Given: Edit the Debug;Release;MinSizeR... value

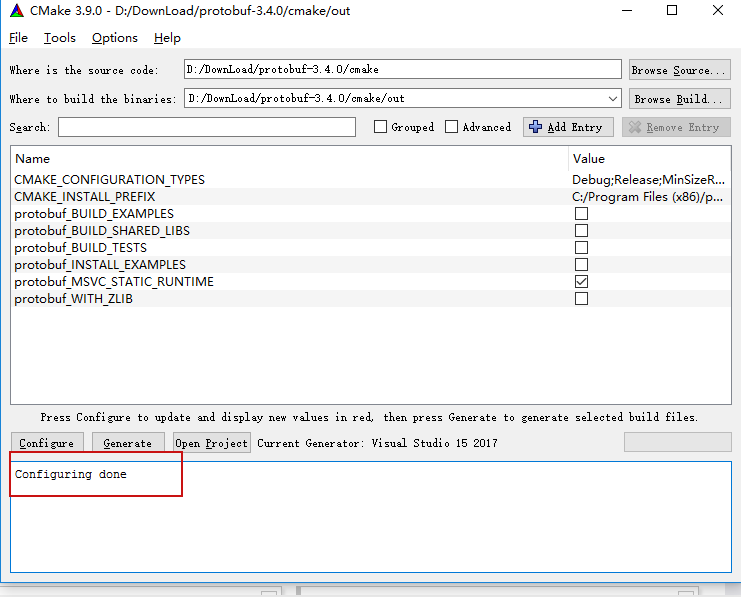Looking at the screenshot, I should (648, 180).
